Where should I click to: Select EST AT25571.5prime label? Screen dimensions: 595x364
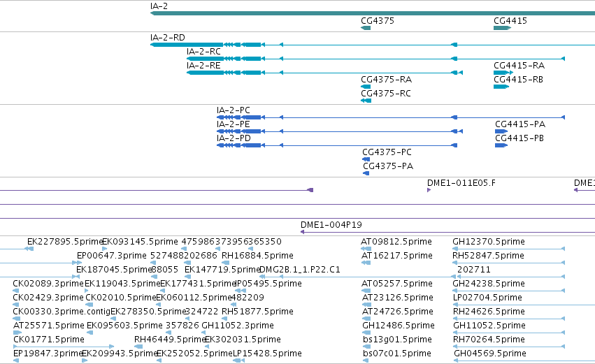(x=48, y=326)
